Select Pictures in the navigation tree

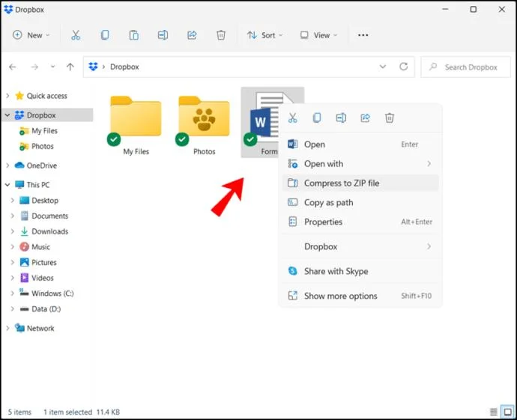[x=38, y=262]
